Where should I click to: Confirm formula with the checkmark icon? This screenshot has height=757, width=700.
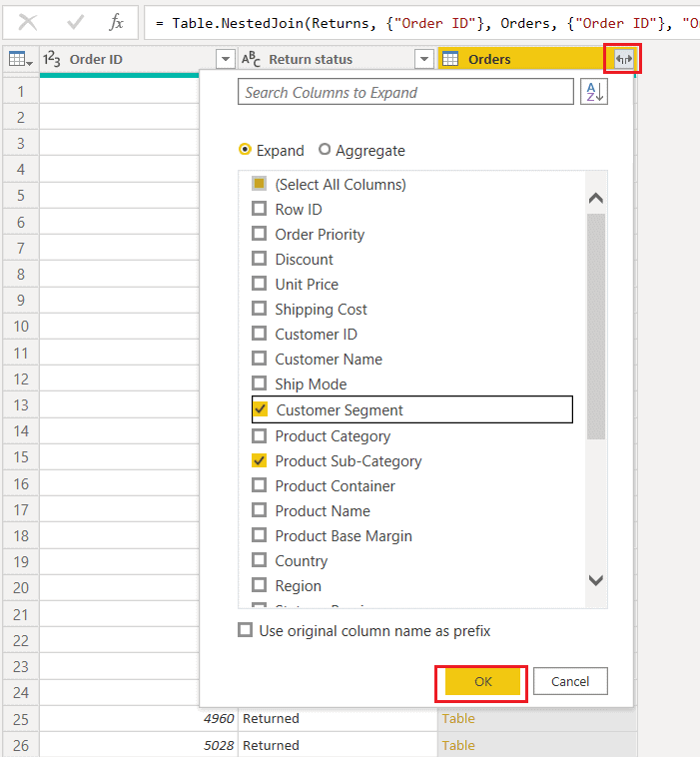(x=75, y=22)
